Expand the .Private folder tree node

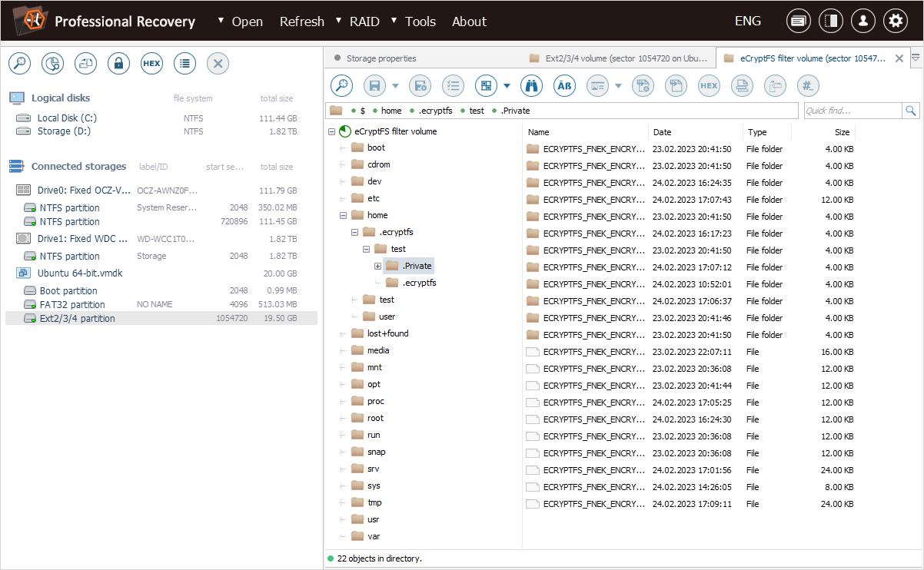377,266
